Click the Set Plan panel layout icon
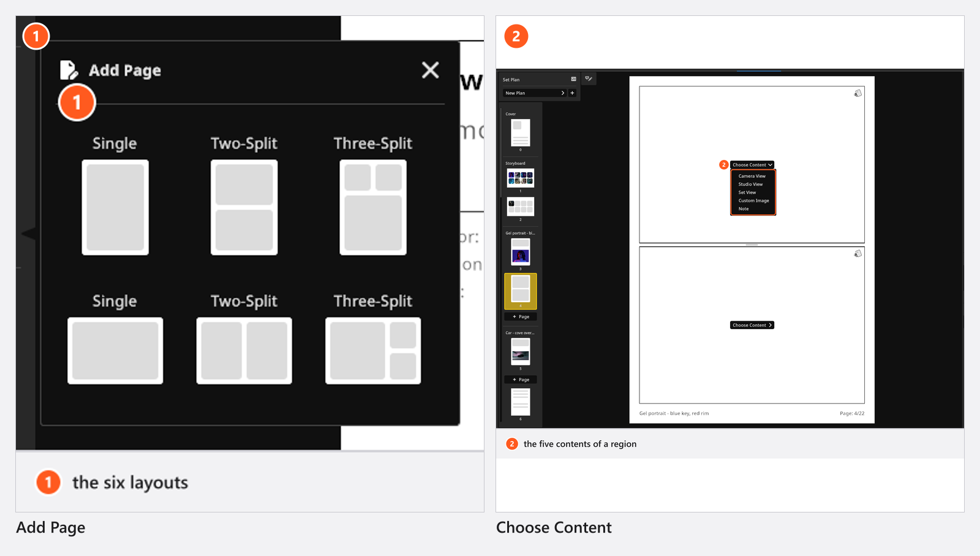This screenshot has height=556, width=980. (x=573, y=79)
